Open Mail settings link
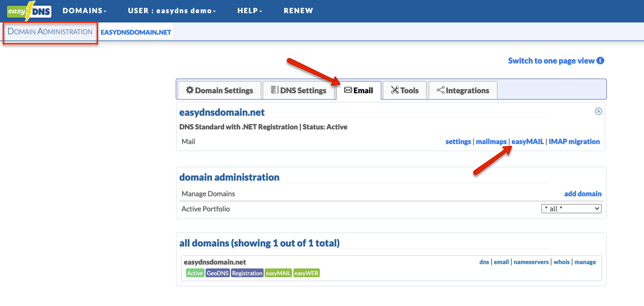Screen dimensions: 644x306 click(x=458, y=142)
